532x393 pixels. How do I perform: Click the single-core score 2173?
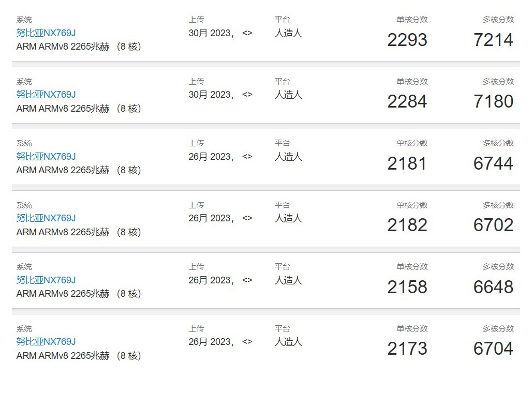tap(407, 349)
